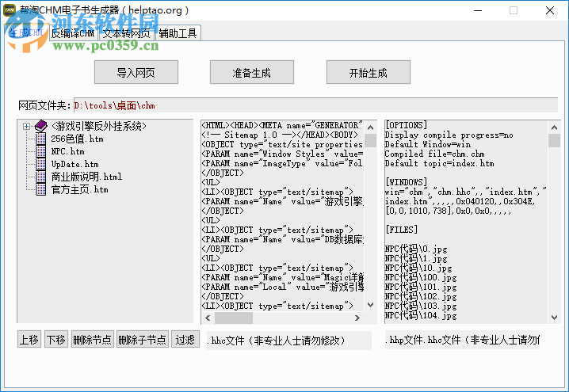Switch to the 生成CHM tab
The image size is (569, 392).
(26, 33)
